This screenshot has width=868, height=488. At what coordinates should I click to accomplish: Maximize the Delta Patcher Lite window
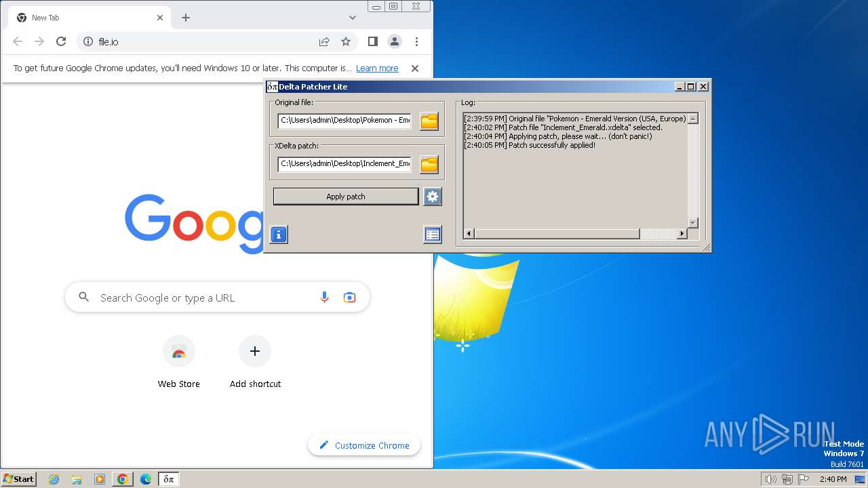pos(691,87)
